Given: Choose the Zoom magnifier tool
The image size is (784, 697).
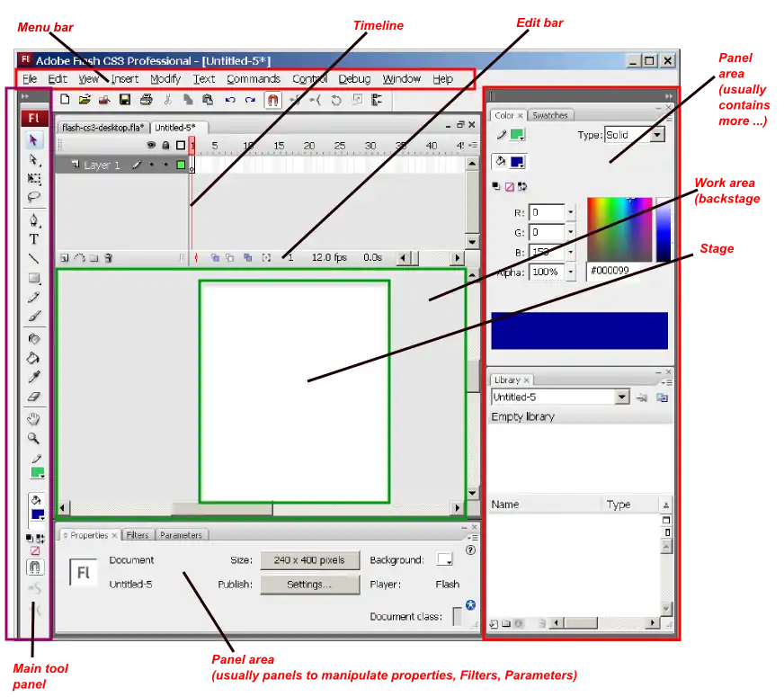Looking at the screenshot, I should (34, 439).
